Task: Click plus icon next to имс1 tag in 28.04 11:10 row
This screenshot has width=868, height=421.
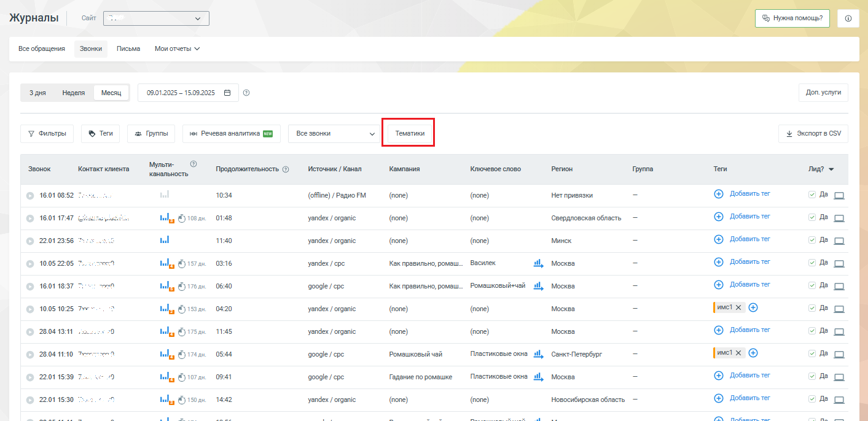Action: tap(753, 353)
